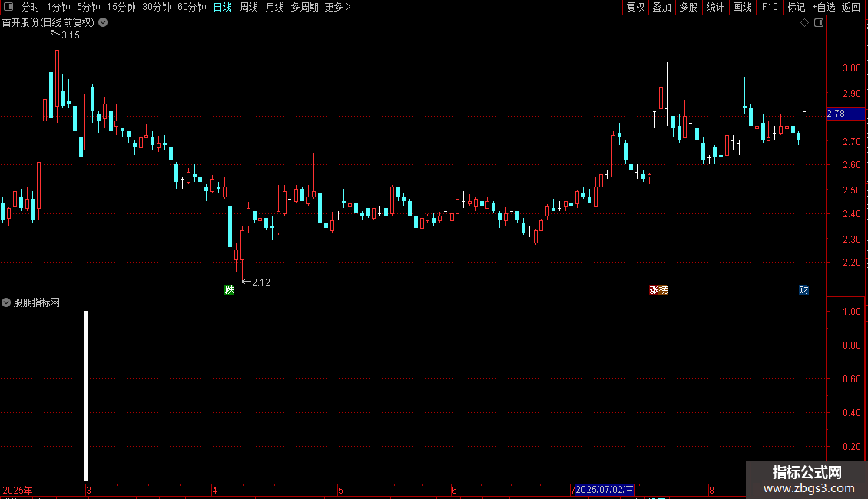868x499 pixels.
Task: Click the white indicator signal bar
Action: [x=86, y=396]
